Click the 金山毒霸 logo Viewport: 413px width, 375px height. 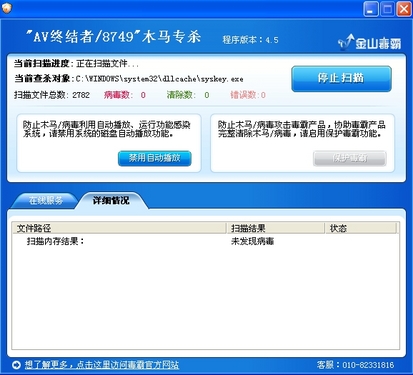click(x=369, y=42)
